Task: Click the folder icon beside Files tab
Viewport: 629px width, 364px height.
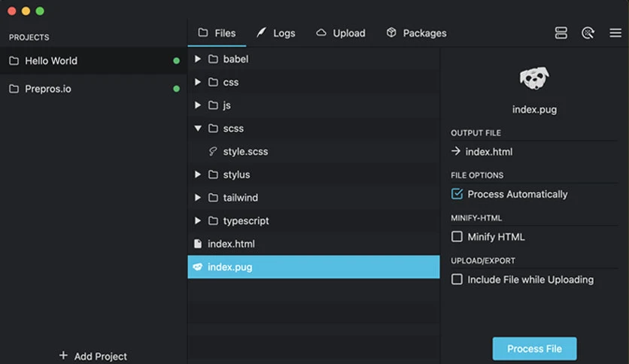Action: (203, 32)
